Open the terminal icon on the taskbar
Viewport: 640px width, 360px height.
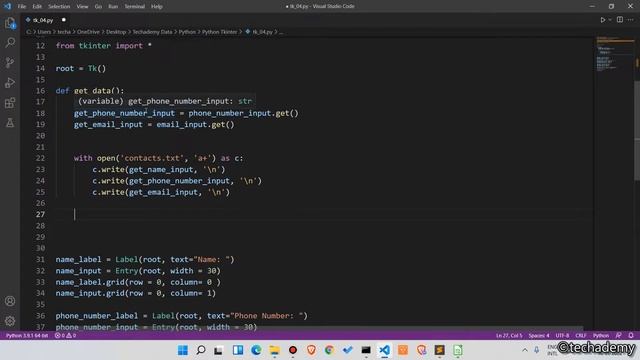(366, 350)
